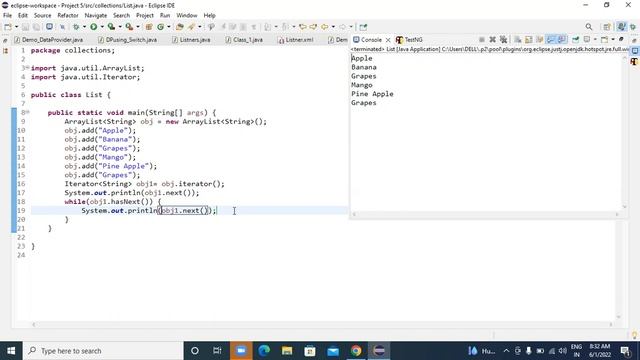Click the Last Edit Location arrow icon
This screenshot has width=640, height=360.
pos(302,27)
